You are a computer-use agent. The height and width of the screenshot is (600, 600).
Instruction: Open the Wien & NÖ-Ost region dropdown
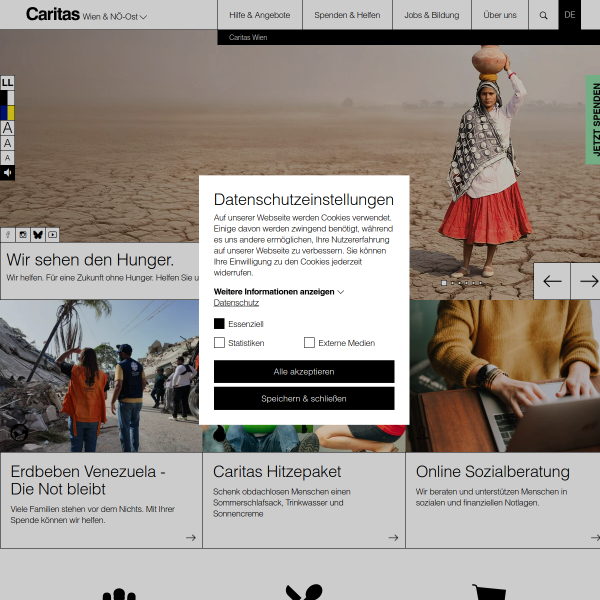pyautogui.click(x=114, y=17)
